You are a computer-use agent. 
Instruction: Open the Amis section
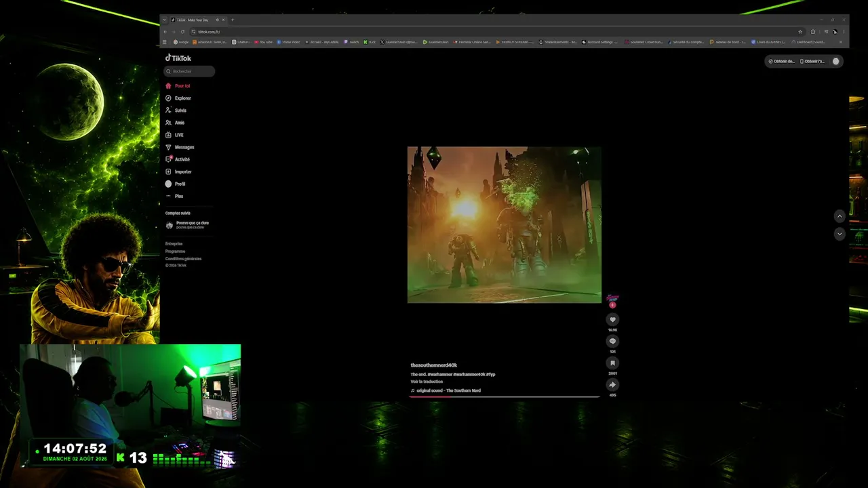(175, 123)
